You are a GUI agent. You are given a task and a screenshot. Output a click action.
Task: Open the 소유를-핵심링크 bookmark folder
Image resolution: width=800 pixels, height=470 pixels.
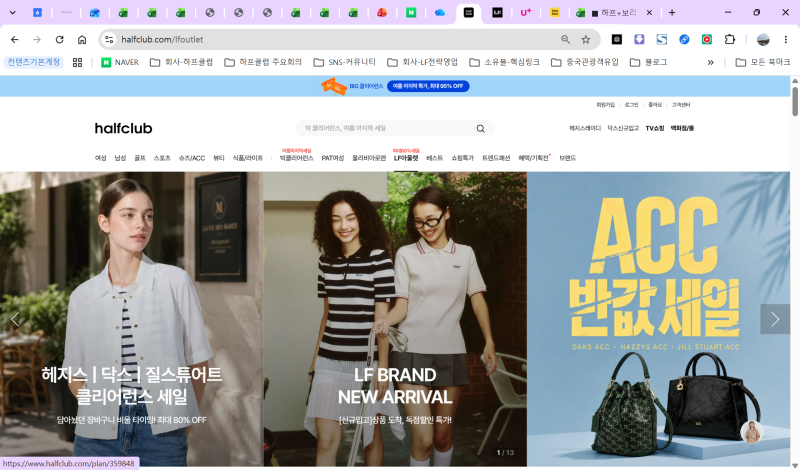pyautogui.click(x=504, y=62)
